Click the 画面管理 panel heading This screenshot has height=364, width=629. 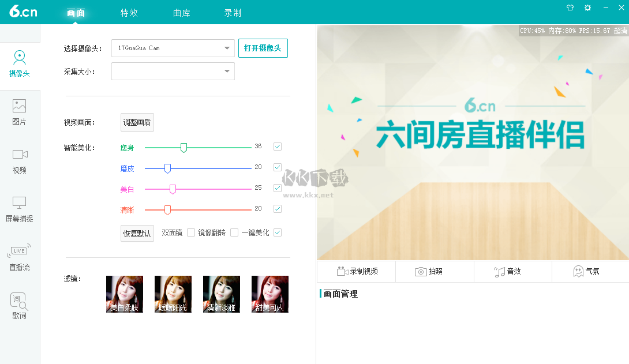tap(340, 294)
